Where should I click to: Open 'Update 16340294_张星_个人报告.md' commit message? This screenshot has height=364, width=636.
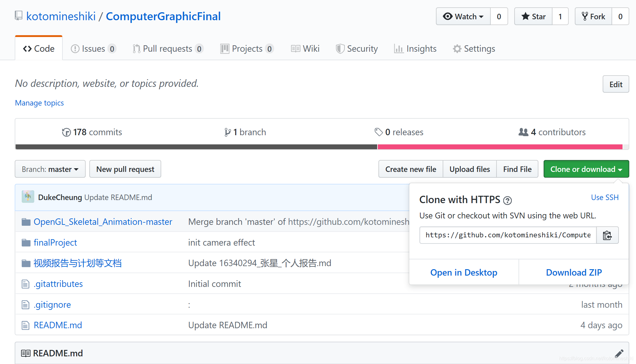(x=260, y=263)
